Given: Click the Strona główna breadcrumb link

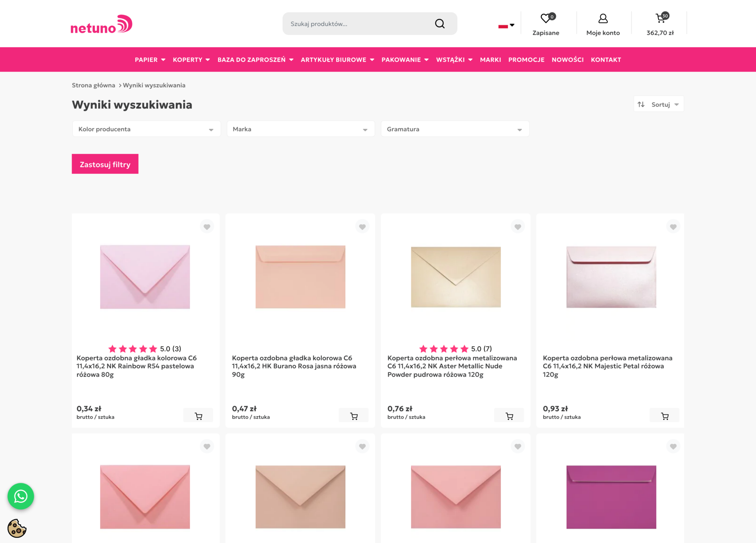Looking at the screenshot, I should [x=93, y=85].
